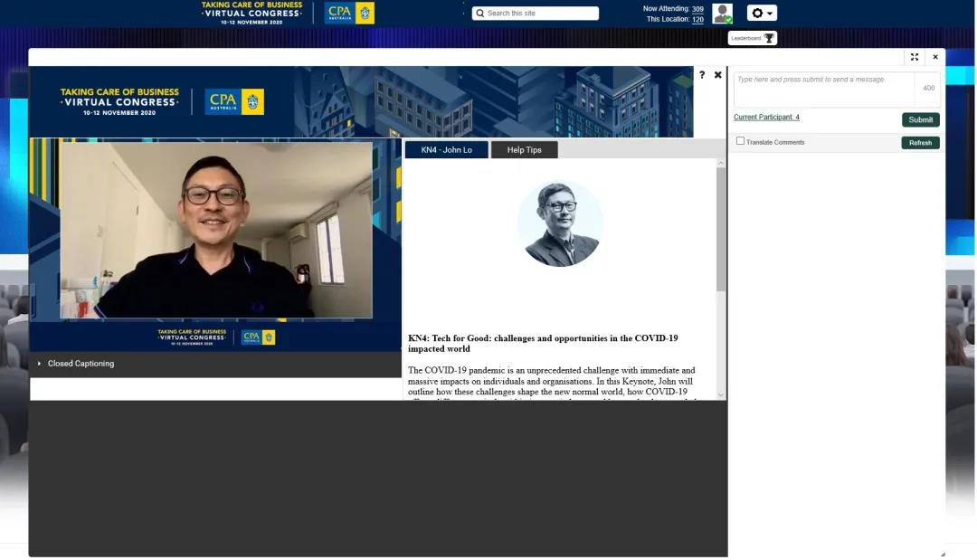Open the settings gear dropdown
Screen dimensions: 977x560
tap(762, 14)
